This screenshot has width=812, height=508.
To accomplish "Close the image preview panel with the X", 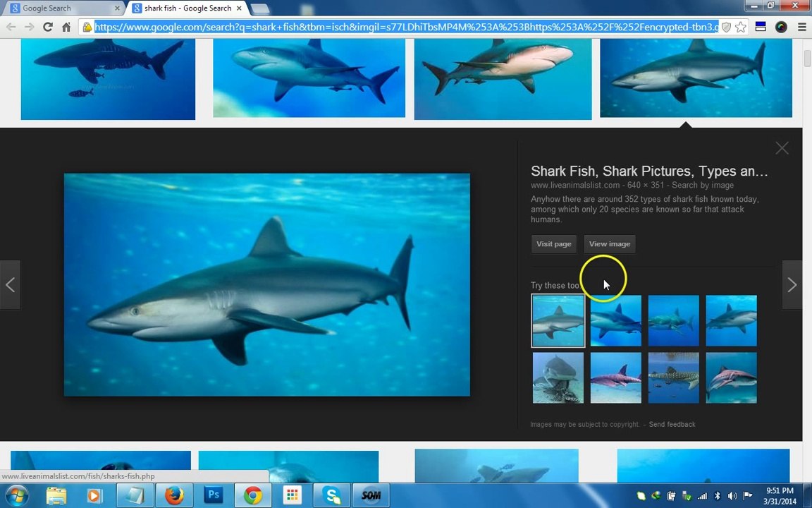I will [782, 148].
